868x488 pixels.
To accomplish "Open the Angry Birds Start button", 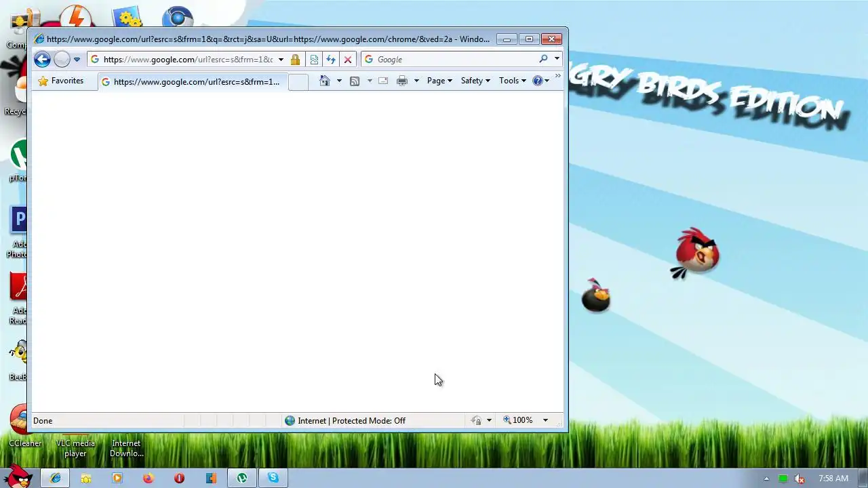I will point(17,477).
